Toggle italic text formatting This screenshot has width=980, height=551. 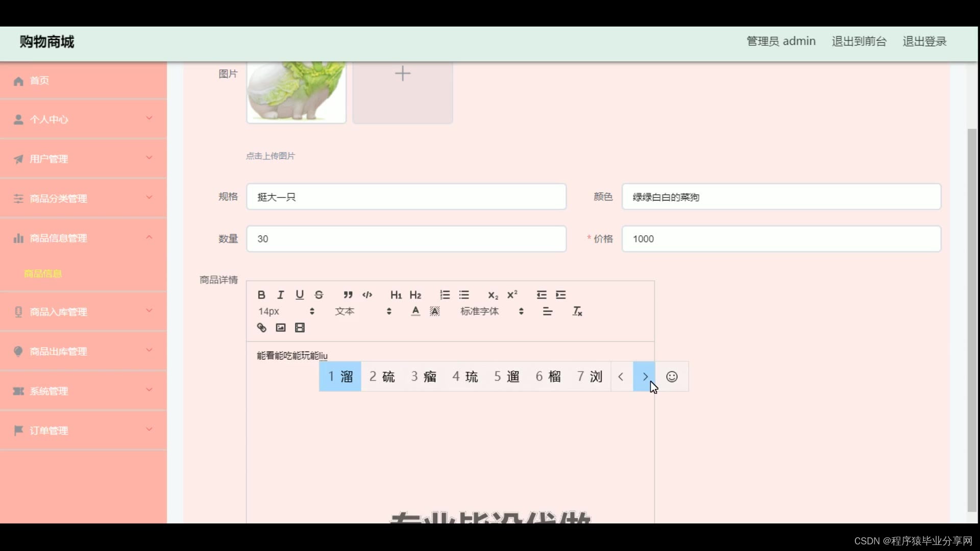tap(280, 295)
